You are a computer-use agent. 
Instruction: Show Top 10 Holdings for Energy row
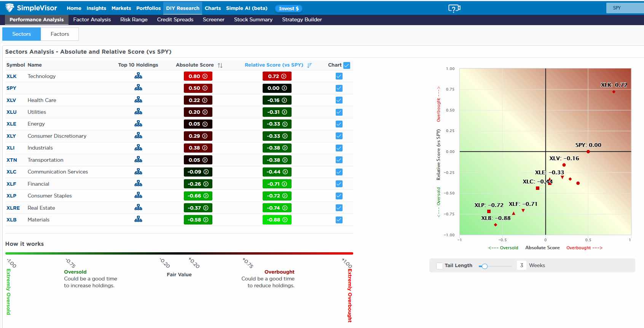pyautogui.click(x=138, y=124)
